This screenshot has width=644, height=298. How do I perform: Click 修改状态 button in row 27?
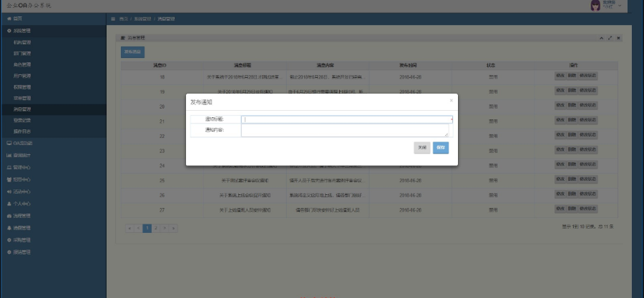(587, 209)
